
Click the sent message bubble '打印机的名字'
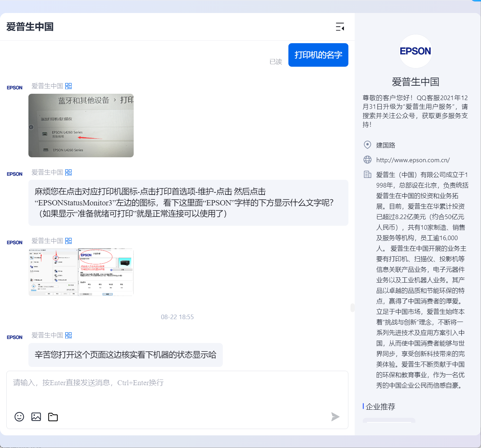[x=318, y=55]
